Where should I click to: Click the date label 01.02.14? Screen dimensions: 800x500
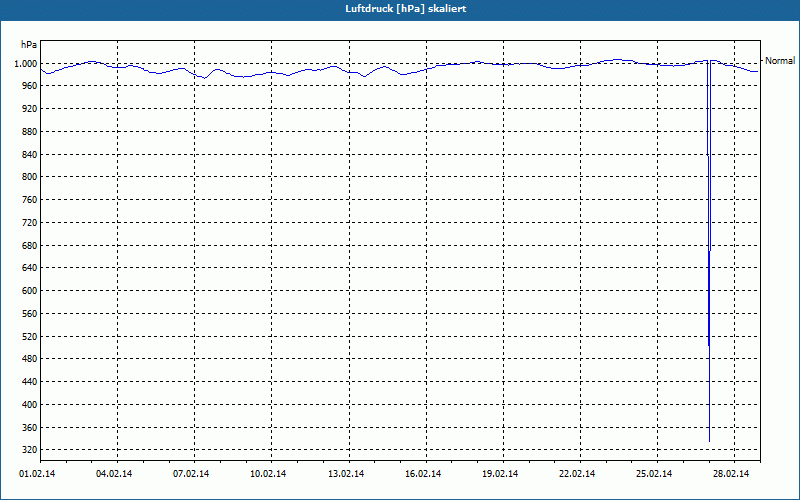[x=37, y=474]
